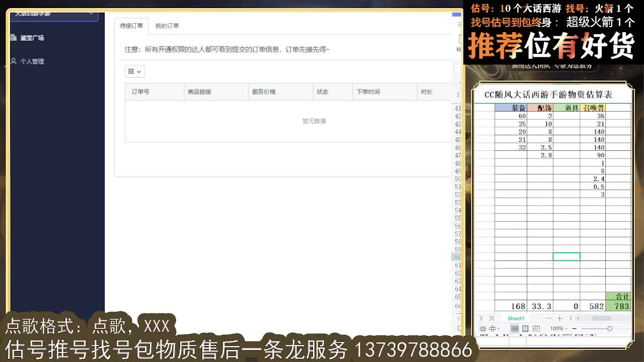Click the page break preview icon in the status bar
The width and height of the screenshot is (644, 362).
pos(537,328)
